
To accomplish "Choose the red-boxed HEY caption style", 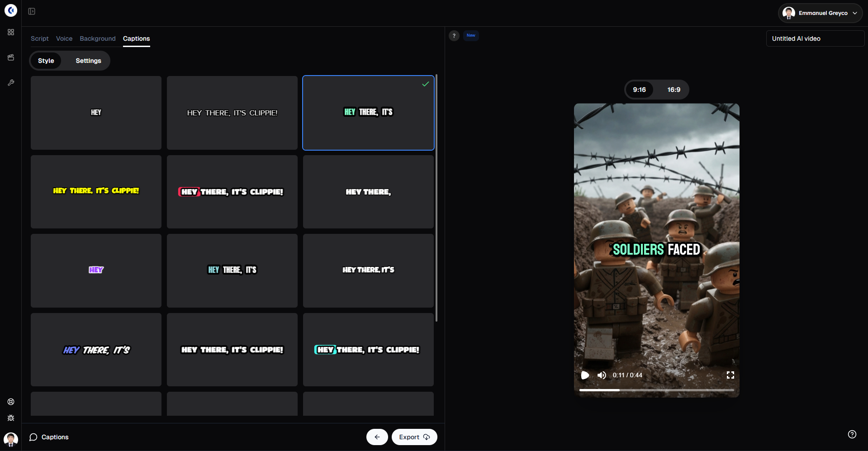I will point(232,192).
